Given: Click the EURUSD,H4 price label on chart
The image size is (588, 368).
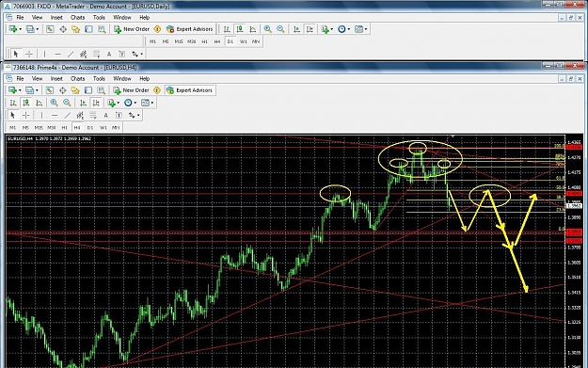Looking at the screenshot, I should click(x=49, y=138).
